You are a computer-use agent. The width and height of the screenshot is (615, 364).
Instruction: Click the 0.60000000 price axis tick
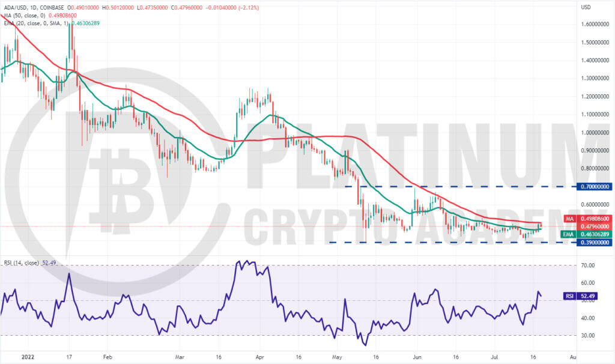tap(595, 205)
